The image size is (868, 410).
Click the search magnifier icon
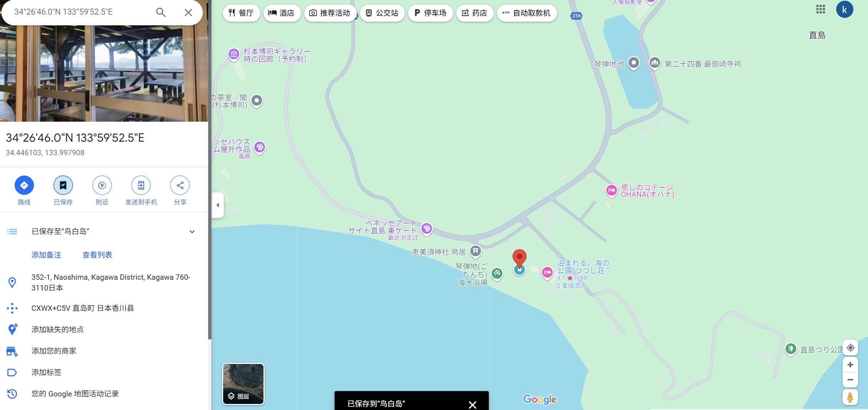pos(161,12)
